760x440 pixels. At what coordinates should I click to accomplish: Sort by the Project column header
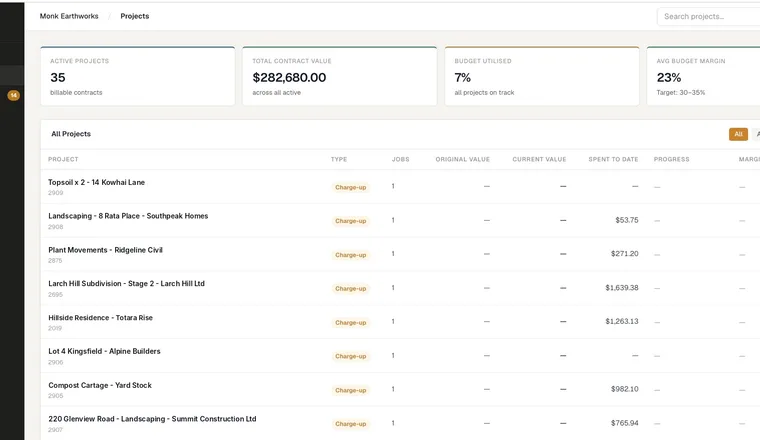coord(63,159)
